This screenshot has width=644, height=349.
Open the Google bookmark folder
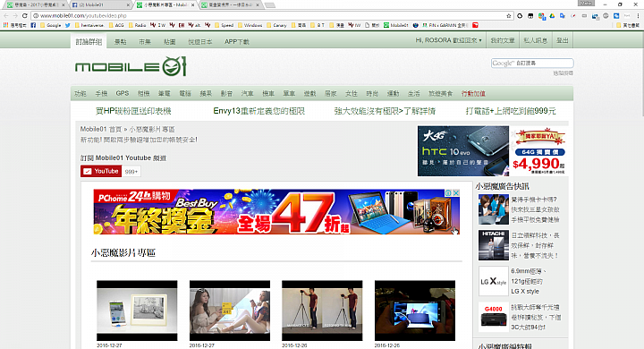pyautogui.click(x=50, y=25)
